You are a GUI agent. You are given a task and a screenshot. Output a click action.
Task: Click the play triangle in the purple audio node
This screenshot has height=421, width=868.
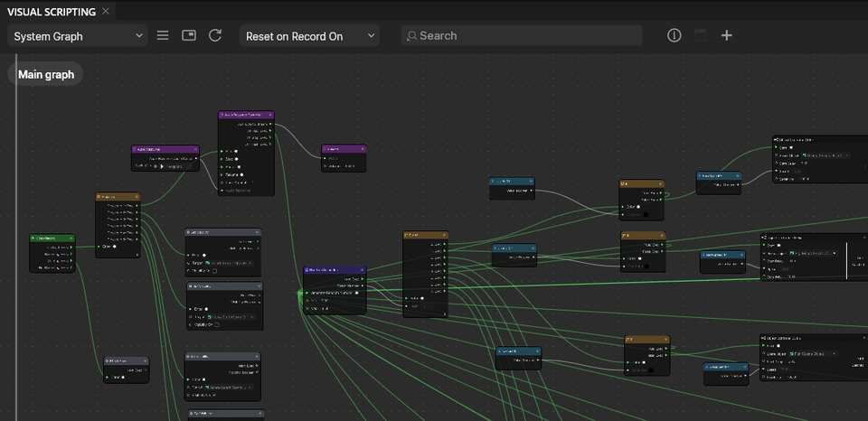point(163,166)
